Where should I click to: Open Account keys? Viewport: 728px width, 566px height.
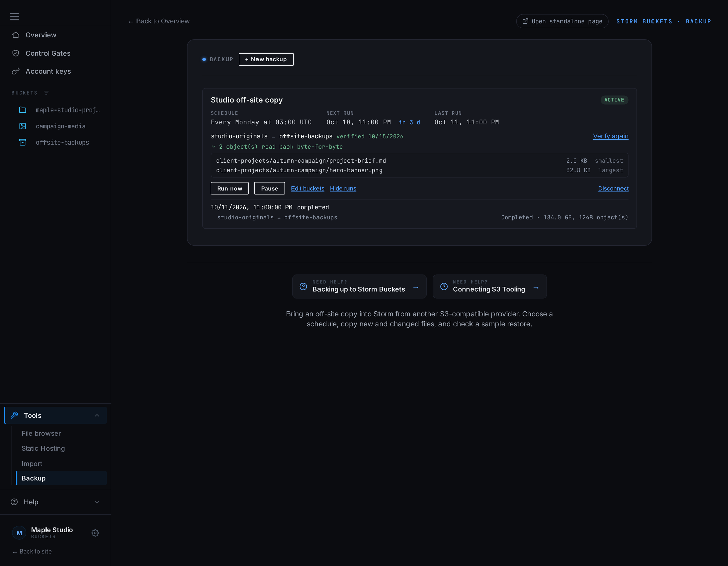[48, 71]
